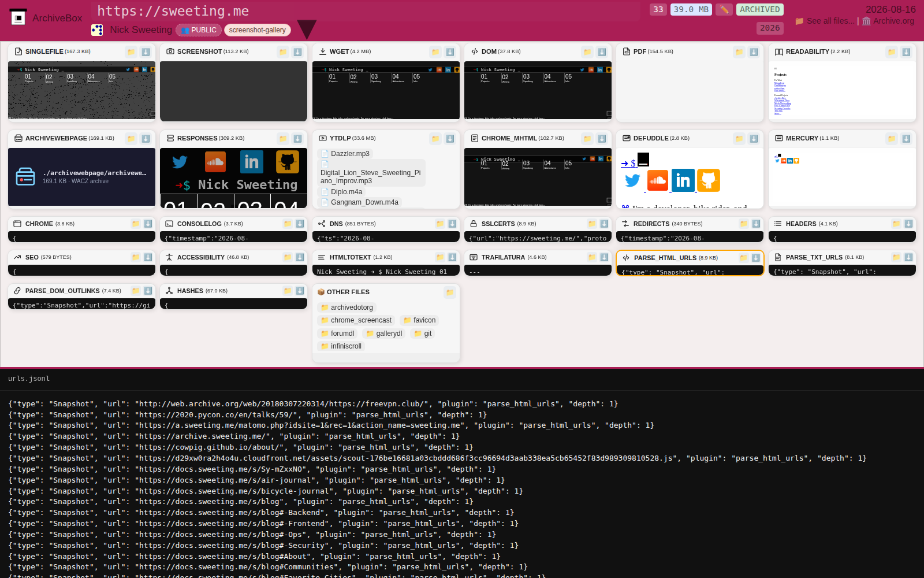Download the HEADERS output
Screen dimensions: 924x578
pos(908,224)
